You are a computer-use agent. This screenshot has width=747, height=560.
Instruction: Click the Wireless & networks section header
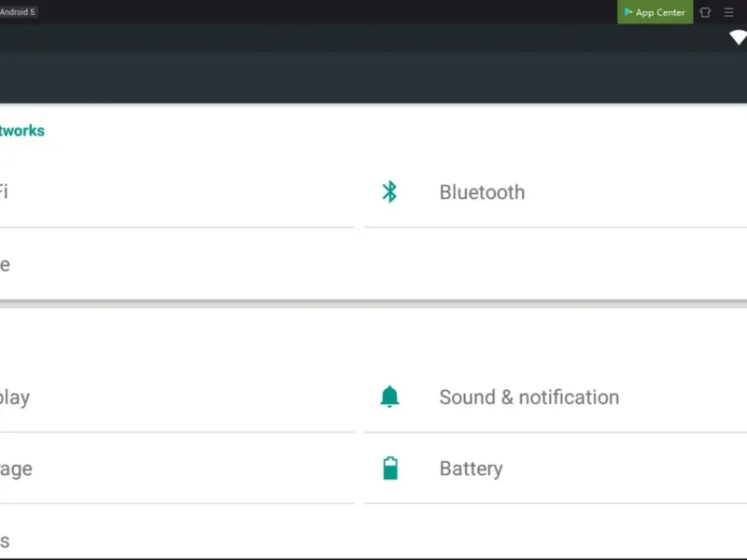pyautogui.click(x=22, y=131)
